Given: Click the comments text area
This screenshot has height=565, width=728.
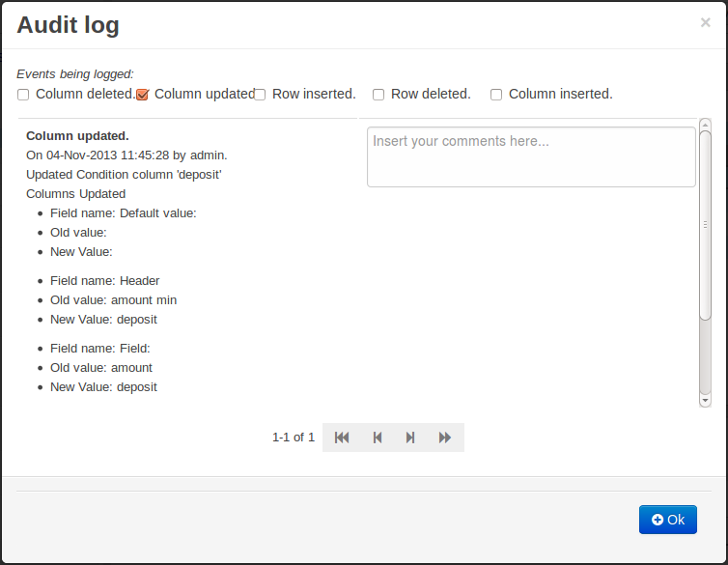Looking at the screenshot, I should (x=531, y=156).
